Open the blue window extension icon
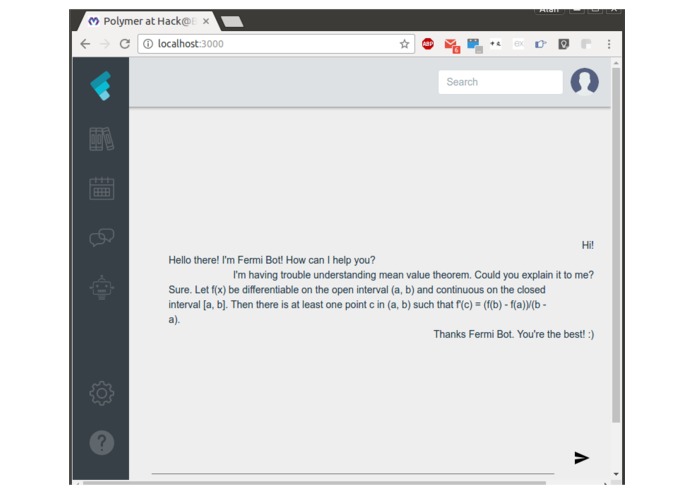This screenshot has width=695, height=494. [474, 45]
